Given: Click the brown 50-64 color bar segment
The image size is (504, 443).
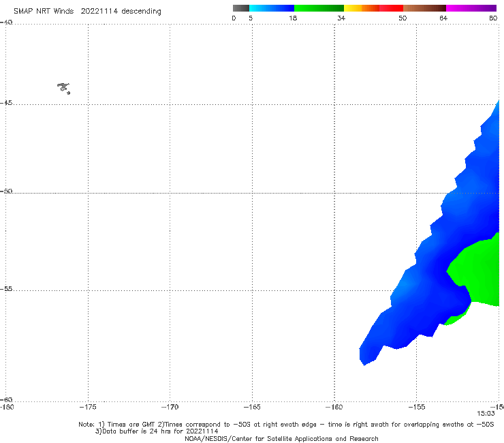Looking at the screenshot, I should click(424, 8).
